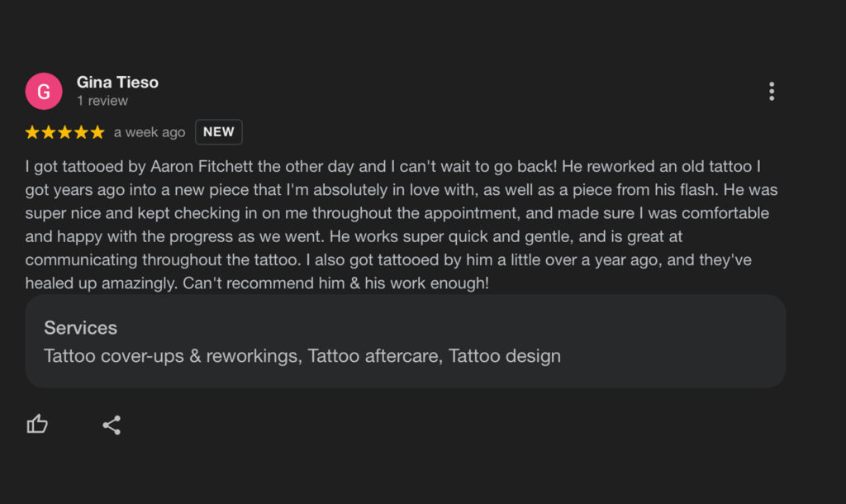Click the second gold rating star
Image resolution: width=846 pixels, height=504 pixels.
[x=49, y=132]
